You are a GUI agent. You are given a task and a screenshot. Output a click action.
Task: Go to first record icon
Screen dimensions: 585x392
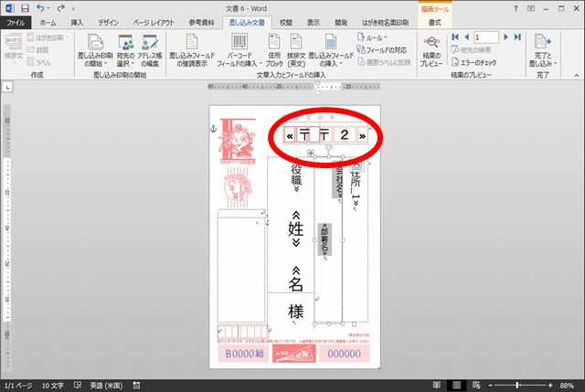coord(455,37)
